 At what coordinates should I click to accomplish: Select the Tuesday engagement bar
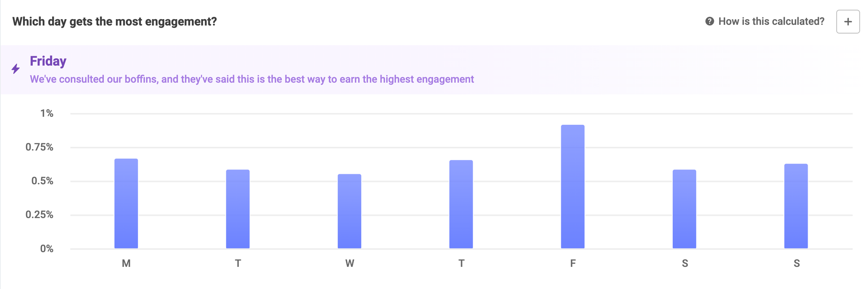point(238,209)
